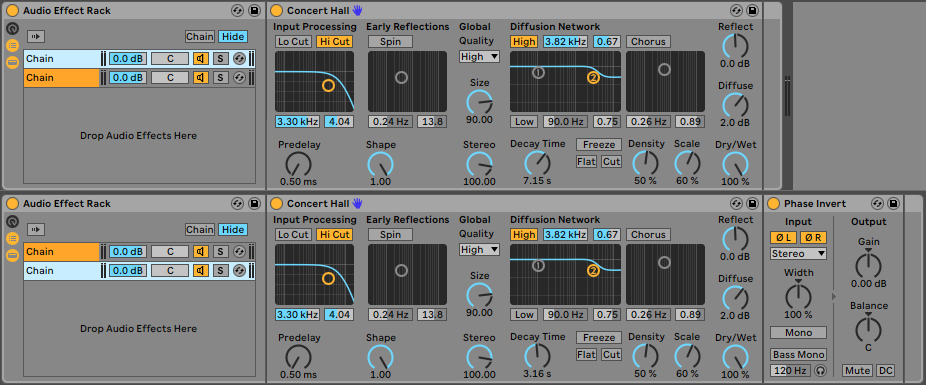
Task: Click filter node 2 in upper Diffusion Network
Action: (594, 77)
